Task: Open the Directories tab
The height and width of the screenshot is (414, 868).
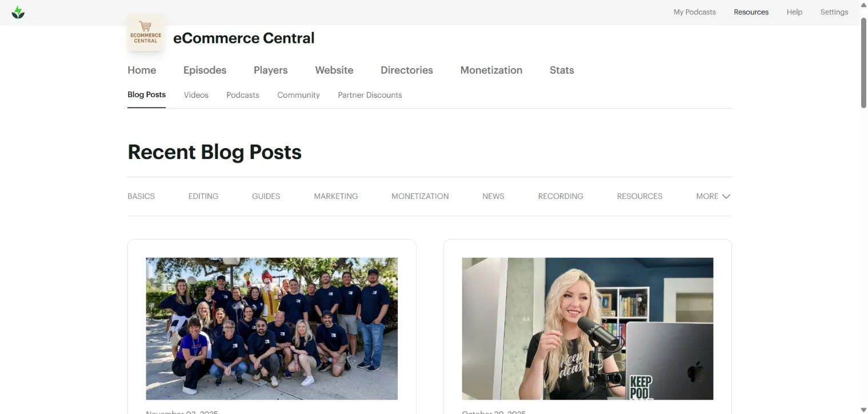Action: [x=407, y=70]
